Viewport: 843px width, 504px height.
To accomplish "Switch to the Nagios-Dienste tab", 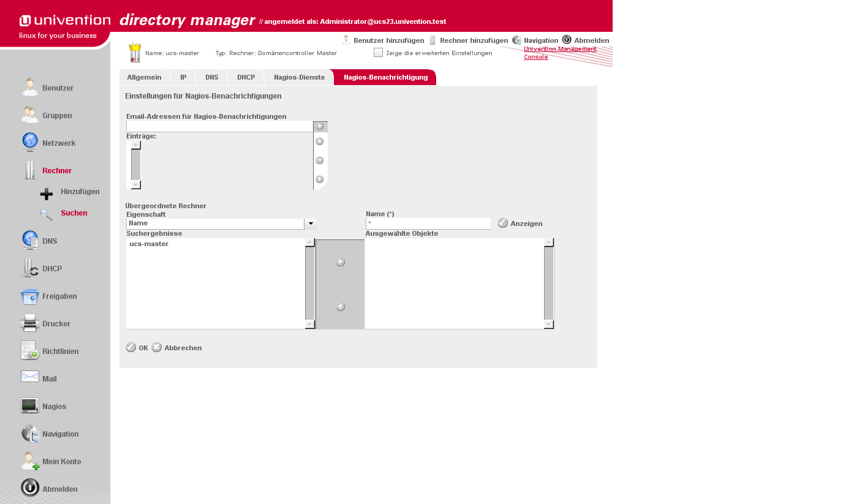I will click(x=299, y=78).
